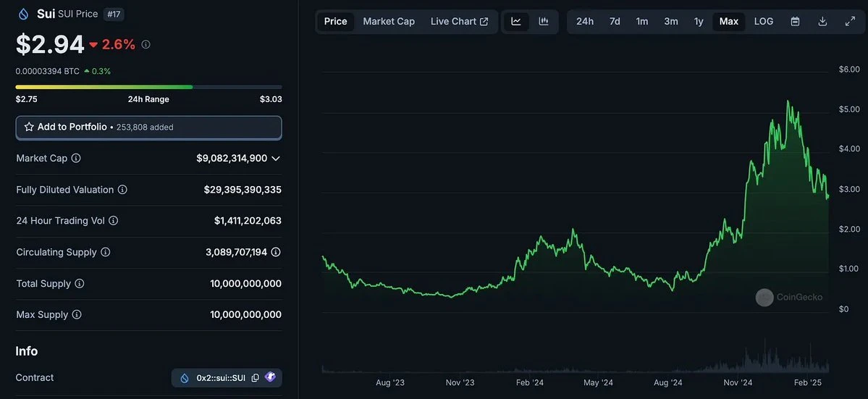
Task: Select the 3m time range
Action: pos(671,22)
